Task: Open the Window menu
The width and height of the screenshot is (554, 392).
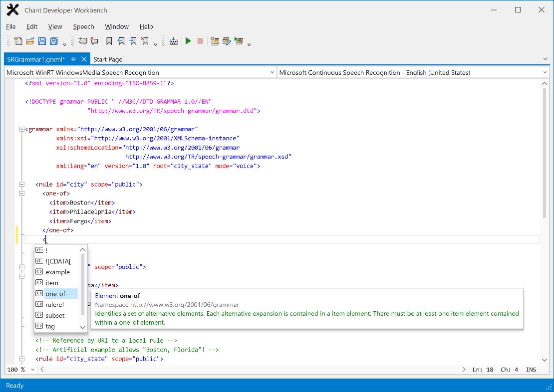Action: click(x=117, y=26)
